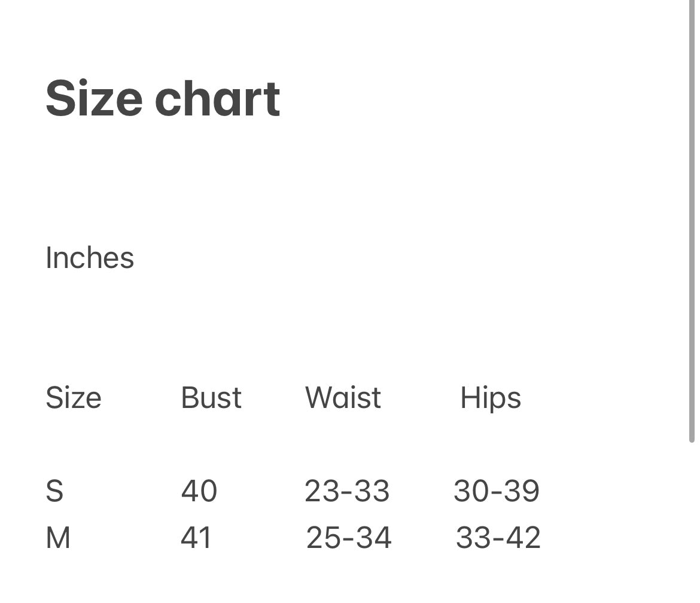Click upper hips value 39 for size S
Screen dimensions: 700x603
522,491
